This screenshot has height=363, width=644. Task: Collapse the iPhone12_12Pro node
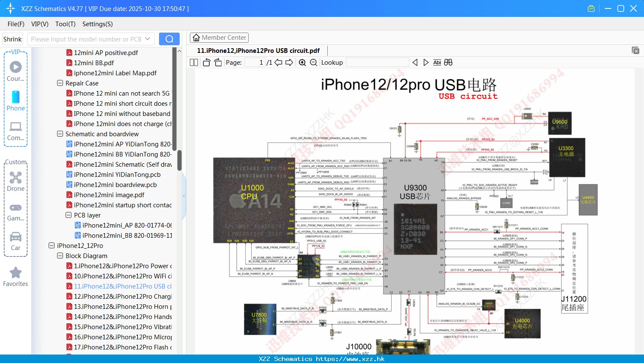pos(52,246)
